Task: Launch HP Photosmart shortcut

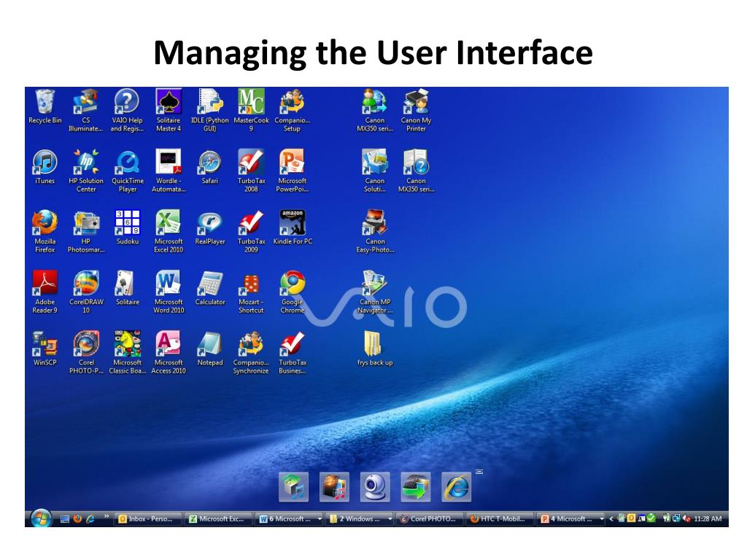Action: coord(86,231)
